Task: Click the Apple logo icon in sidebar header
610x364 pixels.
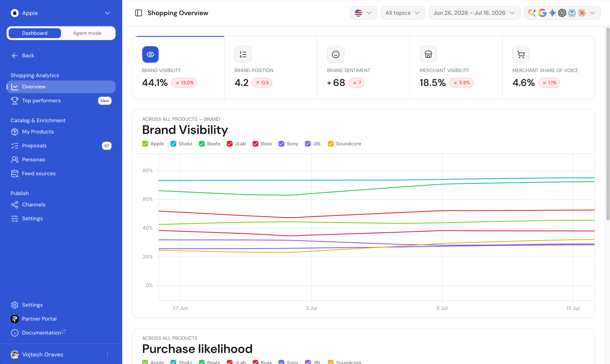Action: pyautogui.click(x=15, y=13)
